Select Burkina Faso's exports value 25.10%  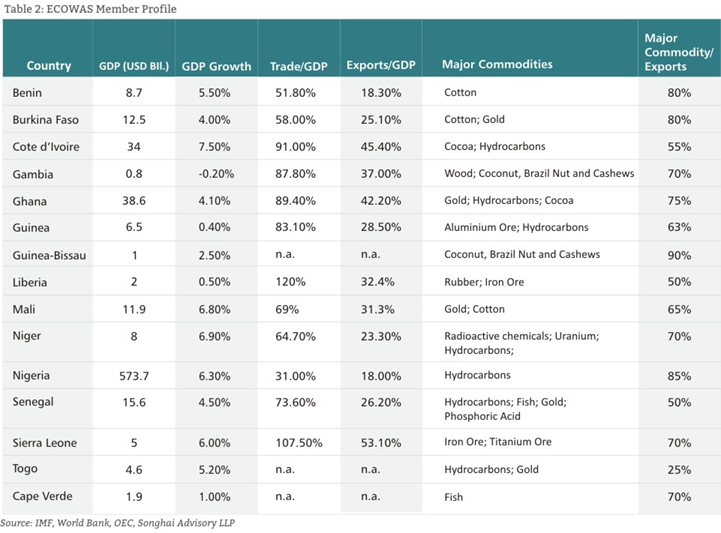coord(381,120)
